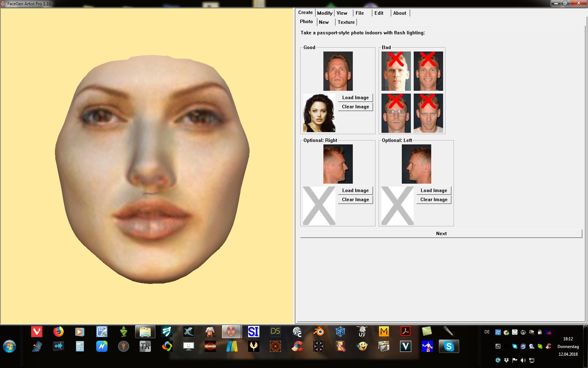
Task: Launch Vivaldi browser from the taskbar
Action: pos(37,331)
